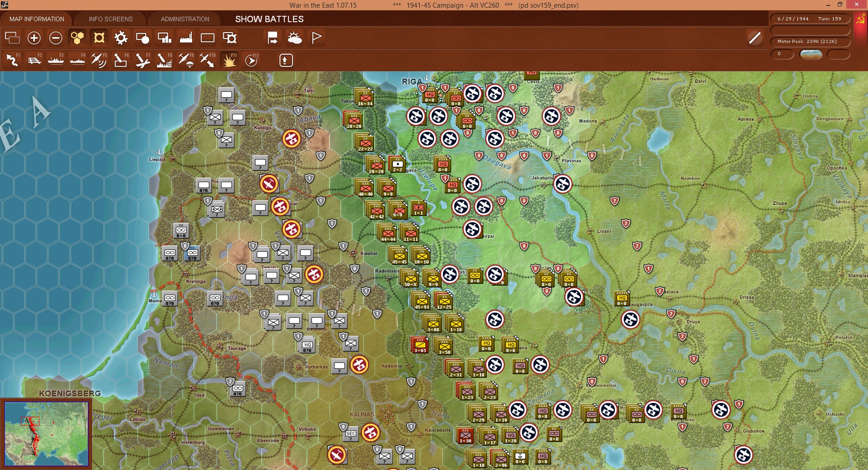Click the minimap overview thumbnail
This screenshot has width=868, height=470.
(46, 434)
